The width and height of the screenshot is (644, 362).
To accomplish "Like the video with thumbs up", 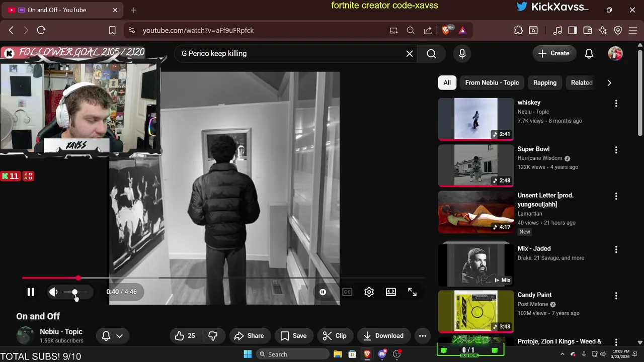I will (x=185, y=336).
